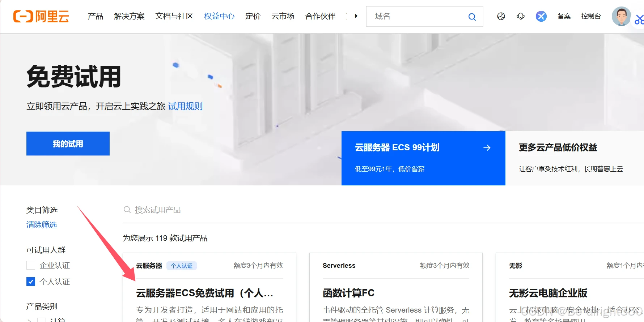Focus the 搜索试用产品 search field

coord(384,210)
